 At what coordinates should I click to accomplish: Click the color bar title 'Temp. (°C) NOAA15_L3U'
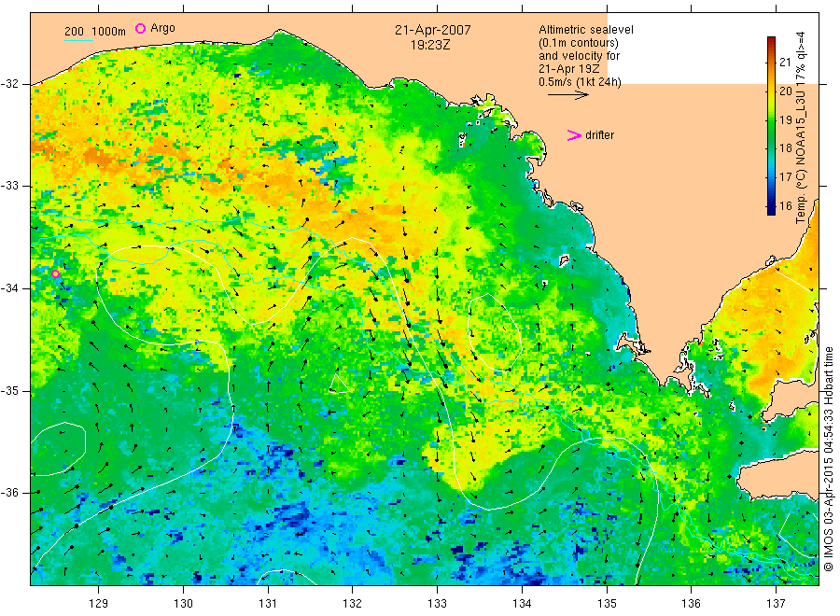click(x=801, y=158)
